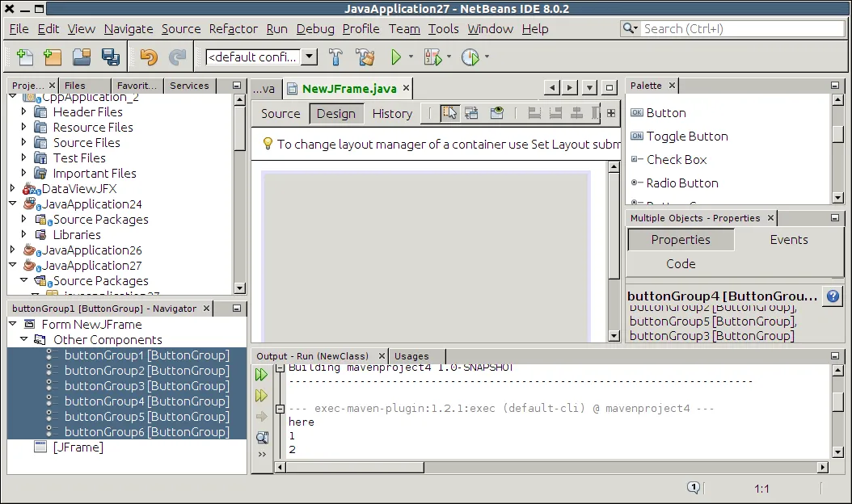This screenshot has width=852, height=504.
Task: Open the Tools menu
Action: [443, 29]
